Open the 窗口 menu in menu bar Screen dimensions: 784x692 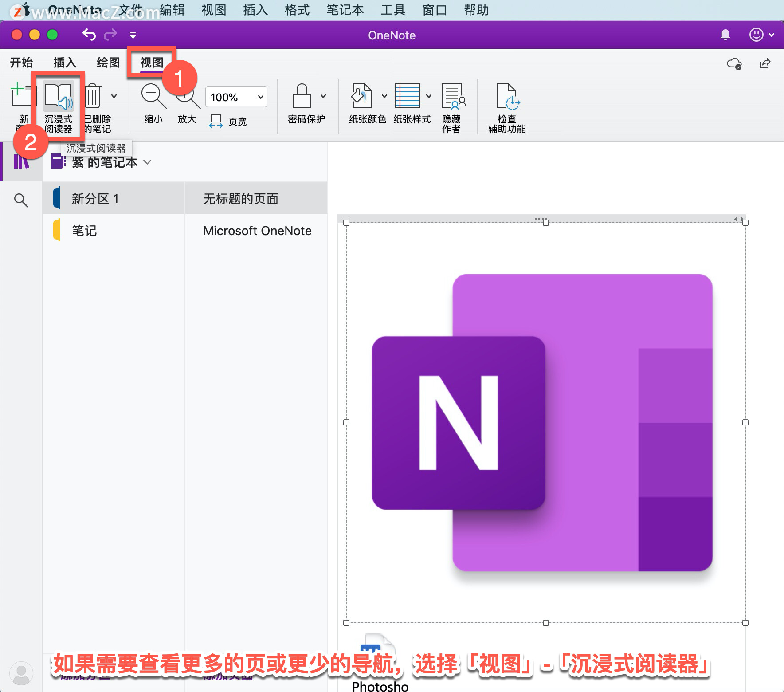click(x=435, y=10)
